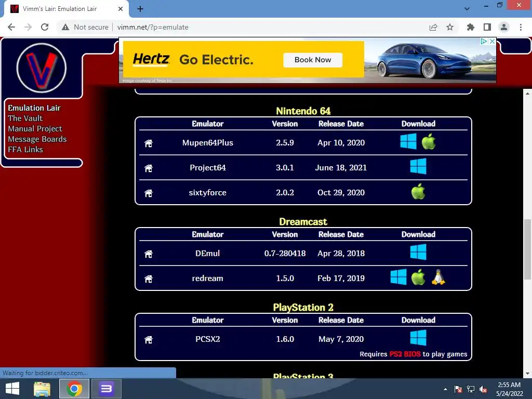Open PCSX2 homepage house icon
532x399 pixels.
tap(149, 340)
